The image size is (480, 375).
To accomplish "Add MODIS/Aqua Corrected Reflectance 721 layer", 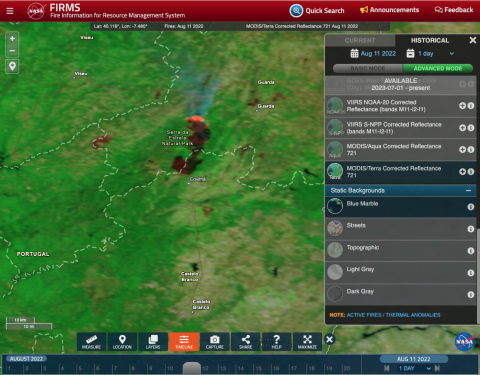I will click(x=462, y=150).
